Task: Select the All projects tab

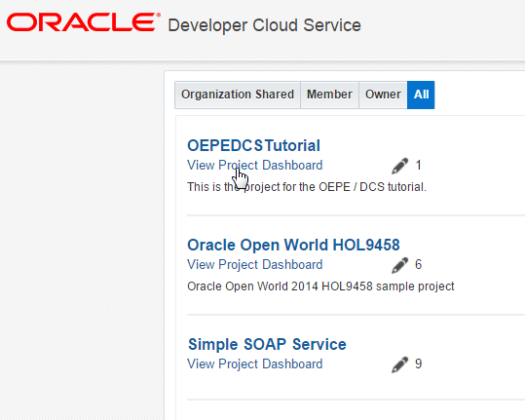Action: click(421, 95)
